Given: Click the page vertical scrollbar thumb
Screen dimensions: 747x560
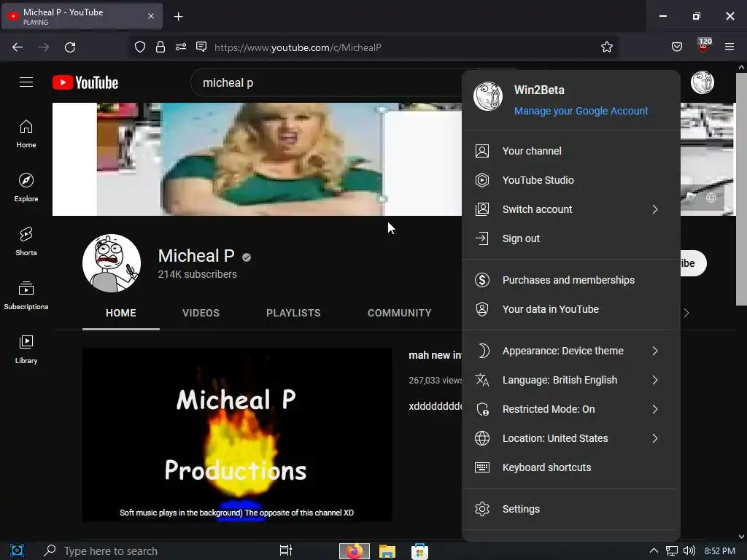Looking at the screenshot, I should [741, 189].
